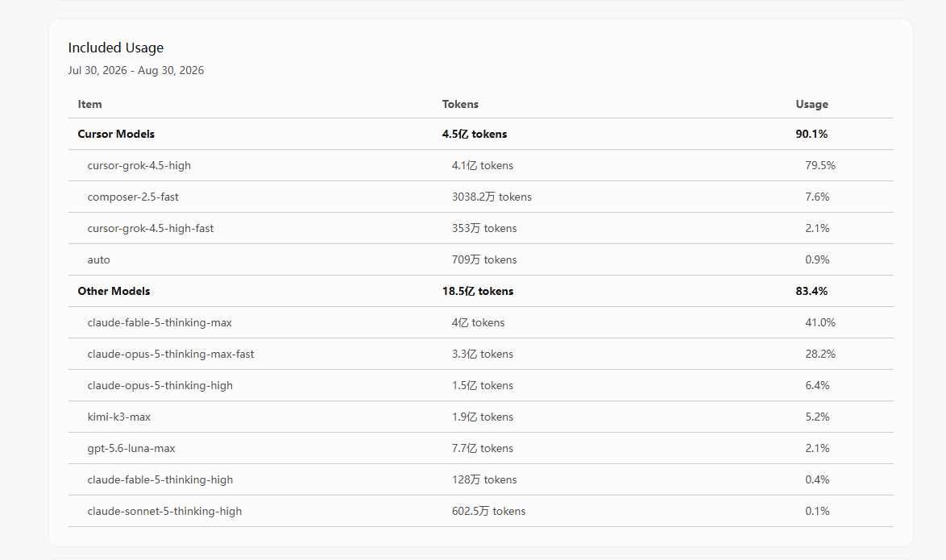Viewport: 946px width, 560px height.
Task: Click the 79.5% usage value
Action: point(820,165)
